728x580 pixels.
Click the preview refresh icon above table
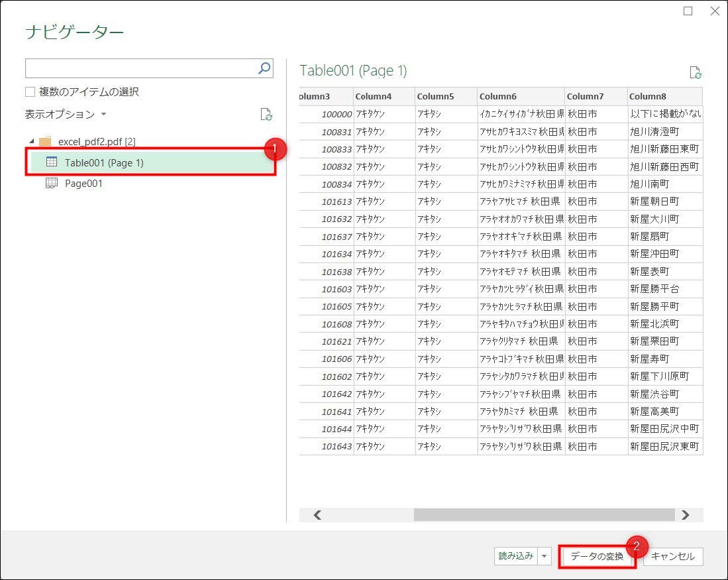[695, 73]
